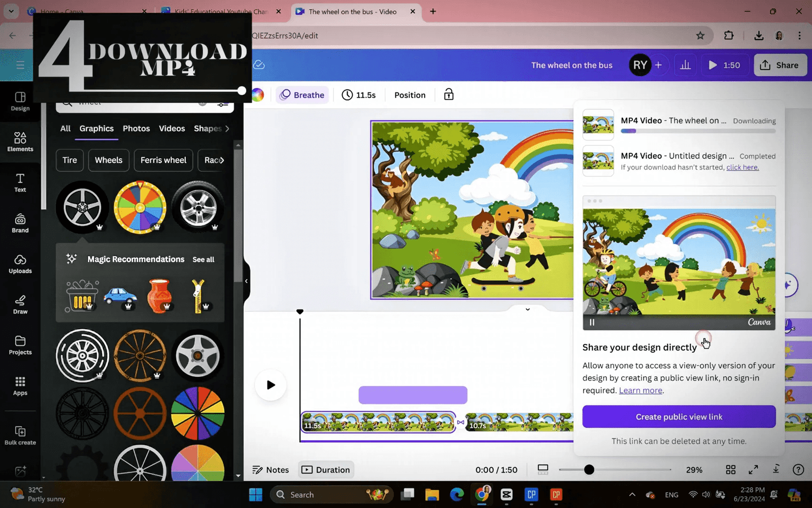Switch to the Videos tab

coord(172,129)
